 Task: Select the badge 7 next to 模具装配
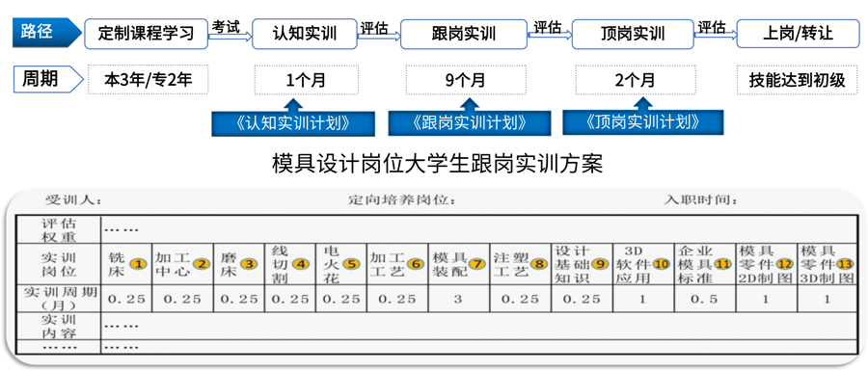[x=476, y=264]
